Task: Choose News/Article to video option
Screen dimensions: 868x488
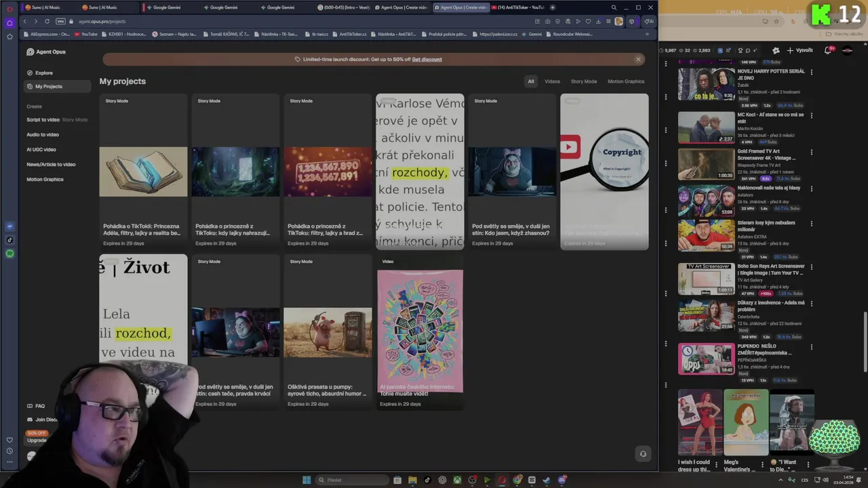Action: 51,165
